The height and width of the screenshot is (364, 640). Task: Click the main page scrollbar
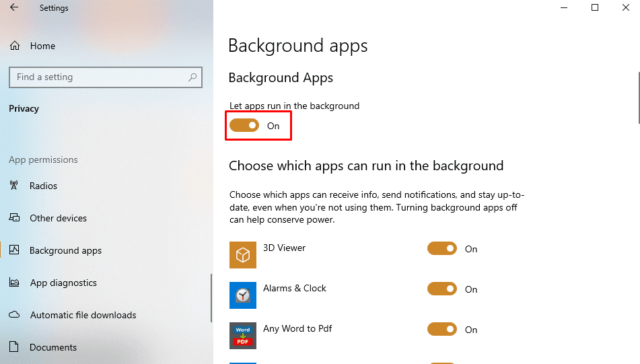coord(639,98)
